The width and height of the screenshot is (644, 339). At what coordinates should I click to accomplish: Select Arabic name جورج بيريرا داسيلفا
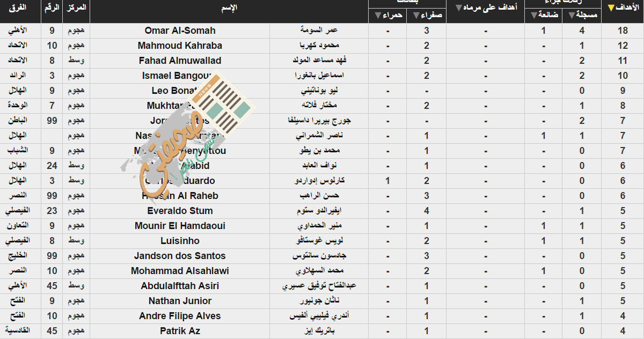pos(319,121)
